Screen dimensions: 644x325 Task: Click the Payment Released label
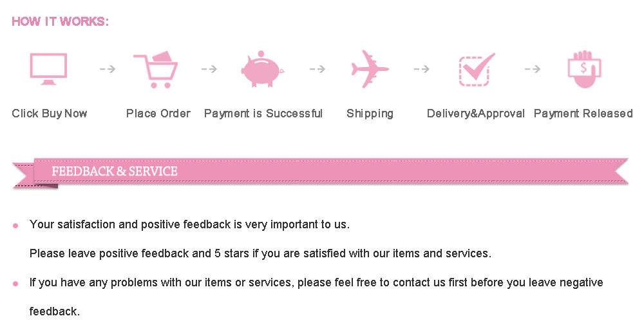click(x=583, y=113)
